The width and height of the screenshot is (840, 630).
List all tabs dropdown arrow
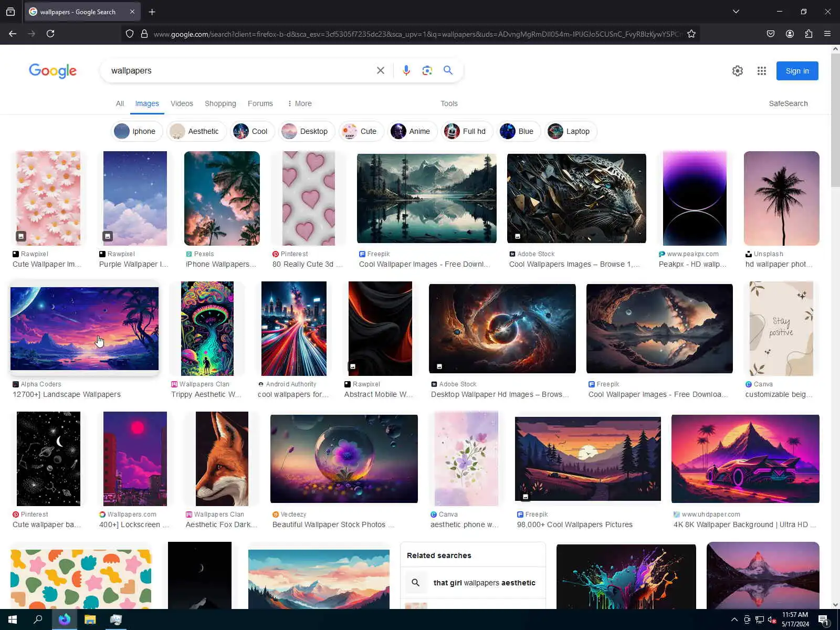736,12
